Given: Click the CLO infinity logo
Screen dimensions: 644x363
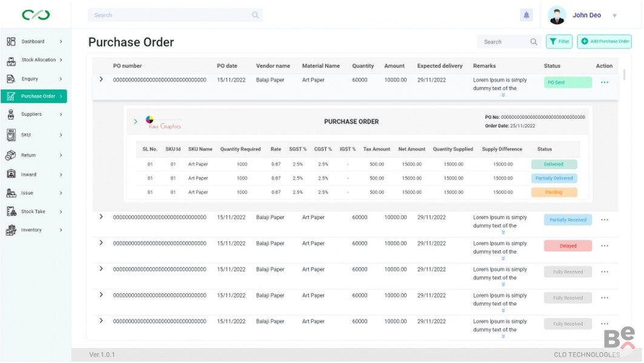Looking at the screenshot, I should pyautogui.click(x=36, y=15).
